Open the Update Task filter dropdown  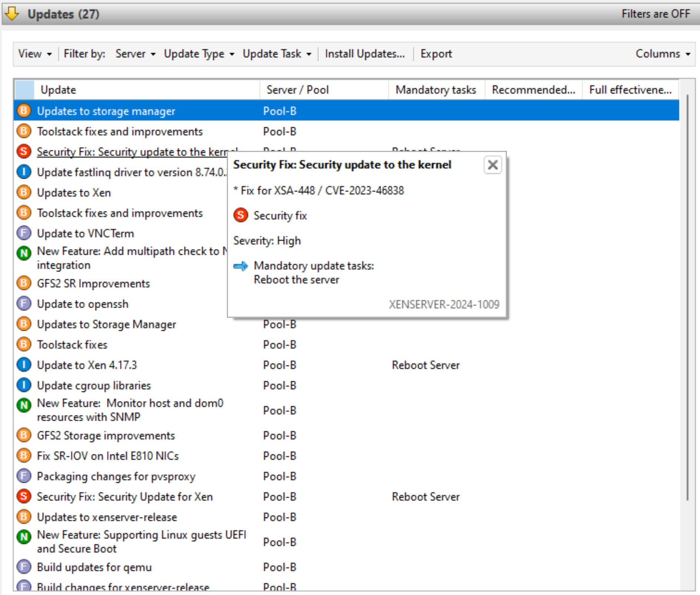click(x=277, y=54)
